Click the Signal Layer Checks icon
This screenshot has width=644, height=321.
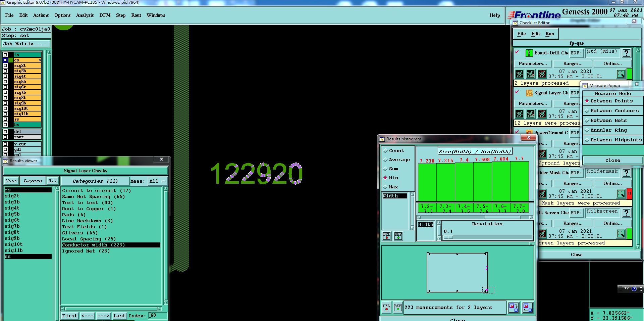[529, 93]
